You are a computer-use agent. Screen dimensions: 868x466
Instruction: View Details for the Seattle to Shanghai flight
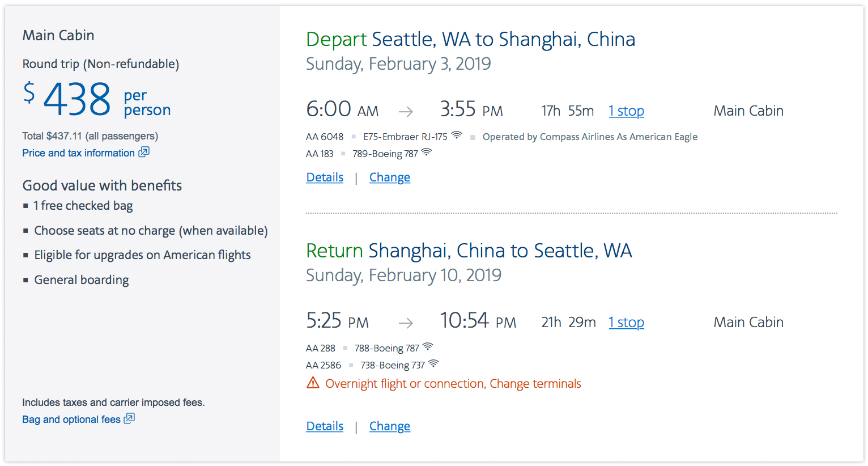tap(325, 177)
